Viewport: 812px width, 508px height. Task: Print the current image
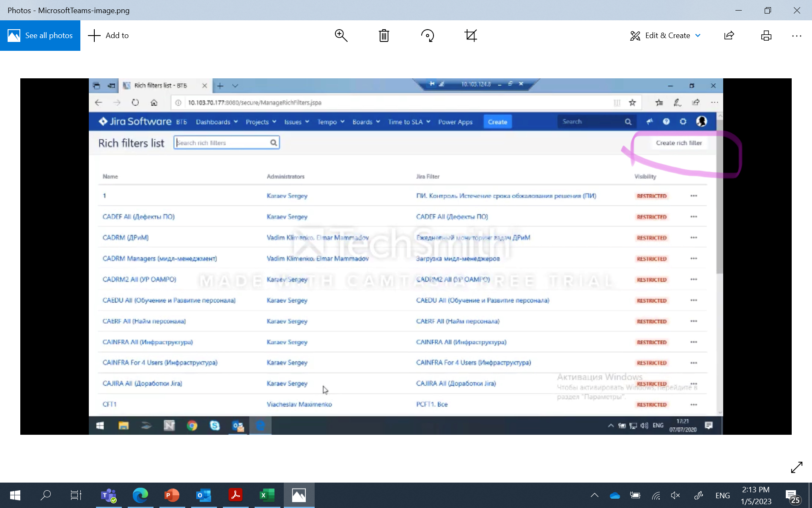(x=766, y=36)
